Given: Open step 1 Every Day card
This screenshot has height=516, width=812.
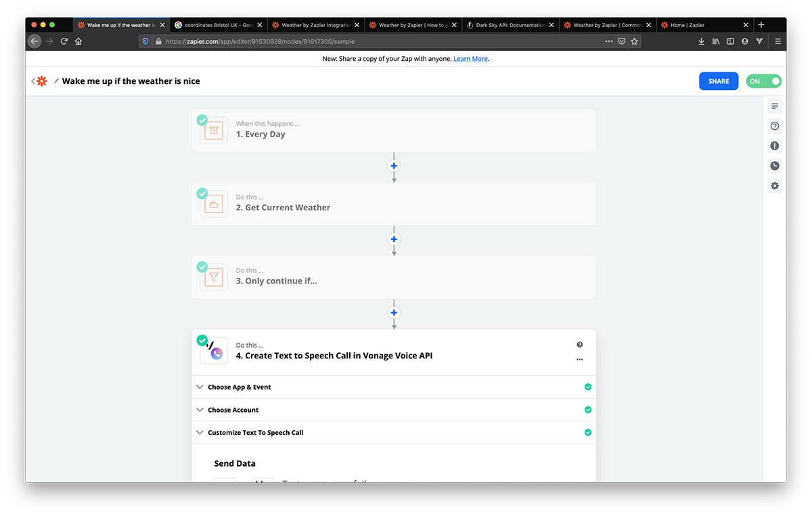Looking at the screenshot, I should [x=394, y=131].
